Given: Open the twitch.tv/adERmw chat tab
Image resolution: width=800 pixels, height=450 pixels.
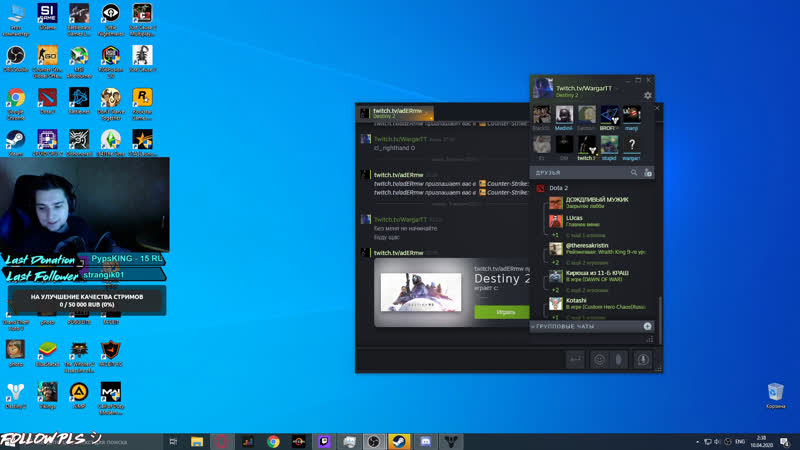Looking at the screenshot, I should [x=396, y=113].
